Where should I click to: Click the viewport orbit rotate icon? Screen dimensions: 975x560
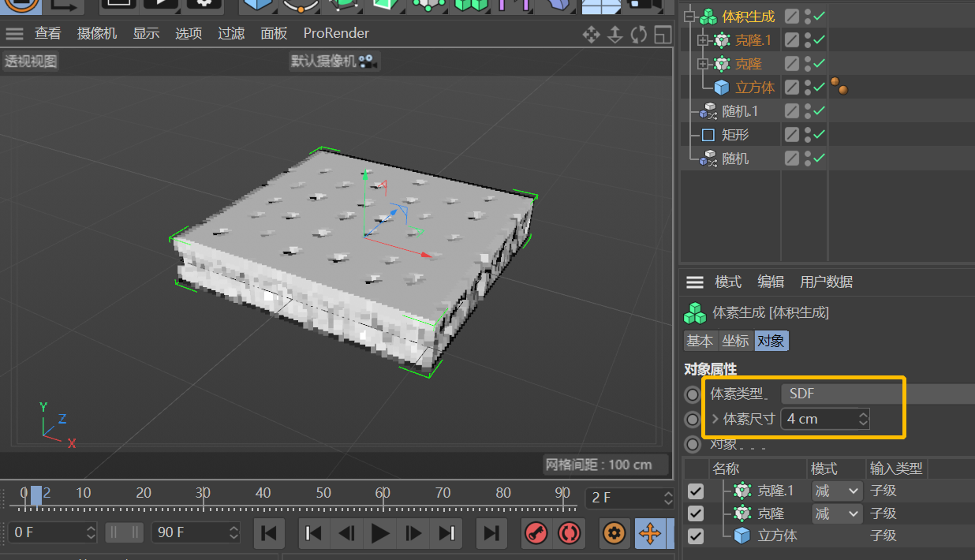639,34
